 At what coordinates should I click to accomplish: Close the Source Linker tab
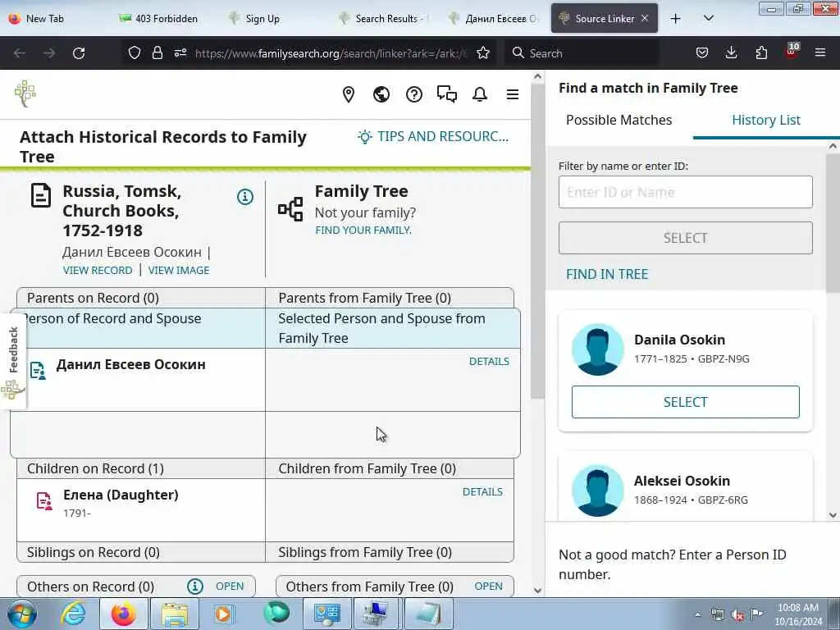645,18
